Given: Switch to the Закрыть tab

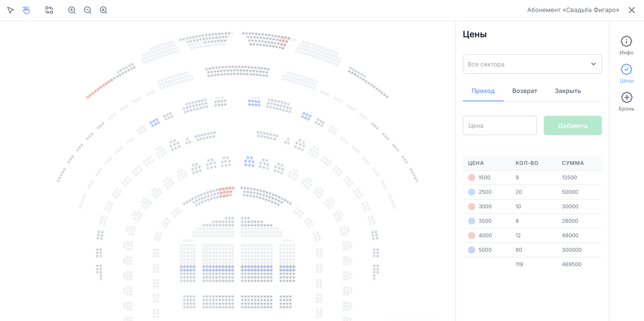Looking at the screenshot, I should (567, 91).
